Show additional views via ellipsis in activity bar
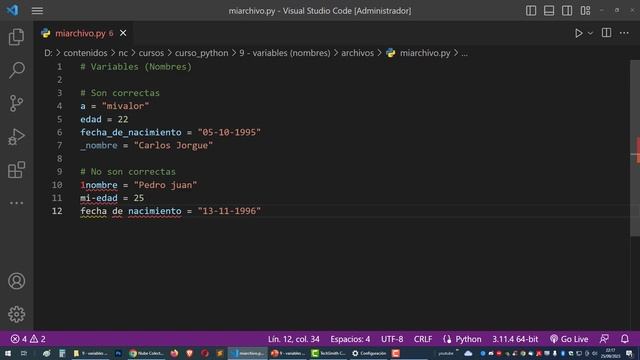Screen dimensions: 640x360 pos(16,203)
